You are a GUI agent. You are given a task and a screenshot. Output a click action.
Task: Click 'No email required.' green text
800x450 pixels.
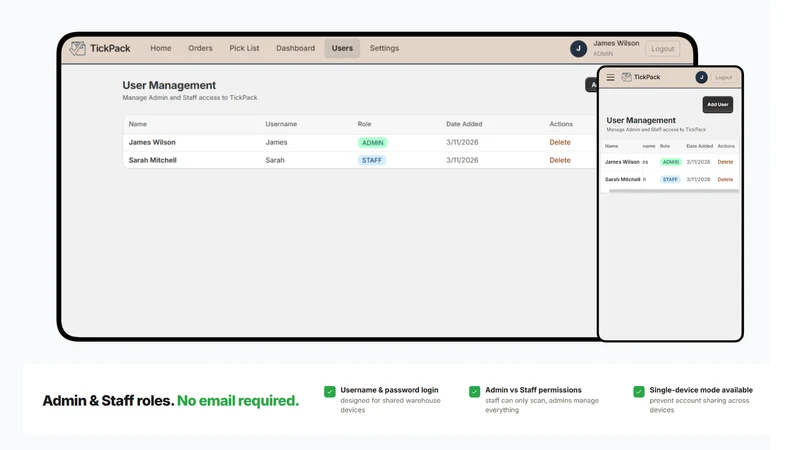click(x=238, y=401)
